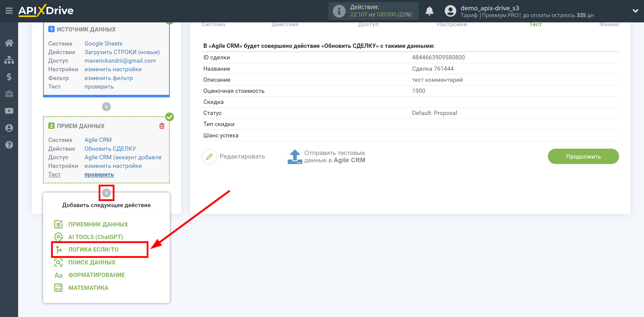Click the data receiver menu icon
Image resolution: width=644 pixels, height=317 pixels.
point(58,224)
